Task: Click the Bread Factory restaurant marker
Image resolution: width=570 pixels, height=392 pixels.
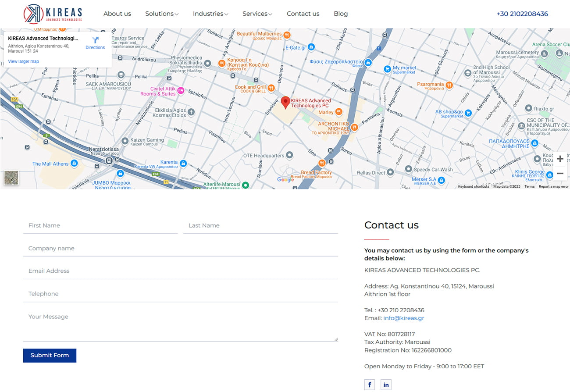Action: pos(321,163)
